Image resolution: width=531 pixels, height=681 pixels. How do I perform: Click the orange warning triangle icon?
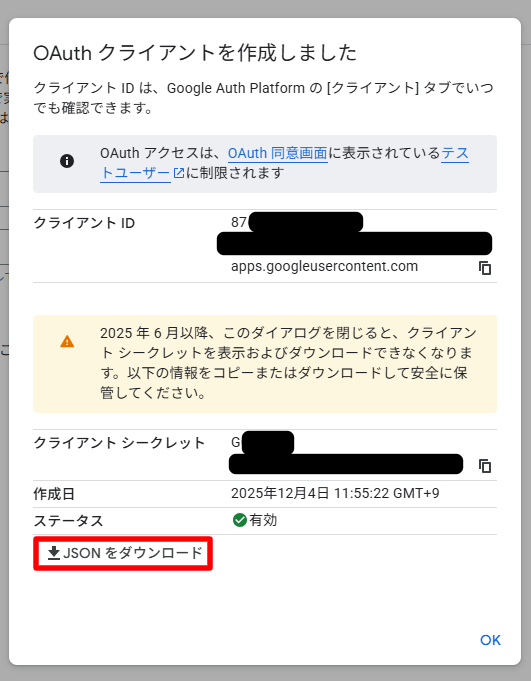67,341
